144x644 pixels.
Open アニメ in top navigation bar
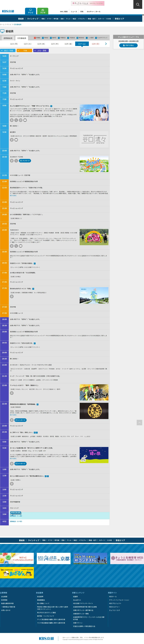[x=68, y=19]
